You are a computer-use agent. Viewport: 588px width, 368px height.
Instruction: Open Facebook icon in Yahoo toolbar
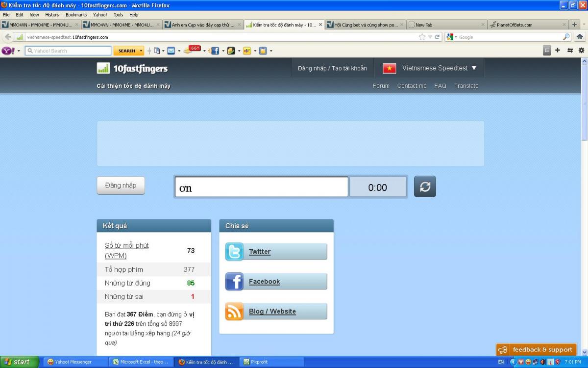coord(215,51)
